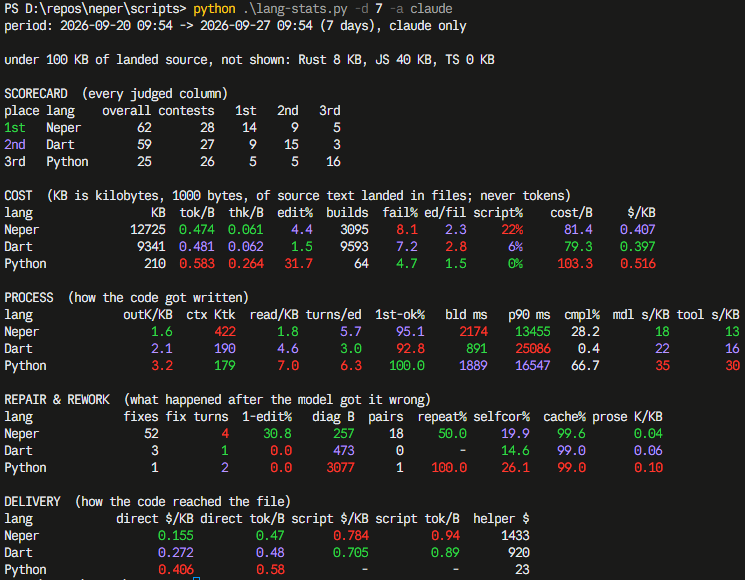Click Python's direct $/KB value '0.406'
This screenshot has height=580, width=745.
pos(176,570)
